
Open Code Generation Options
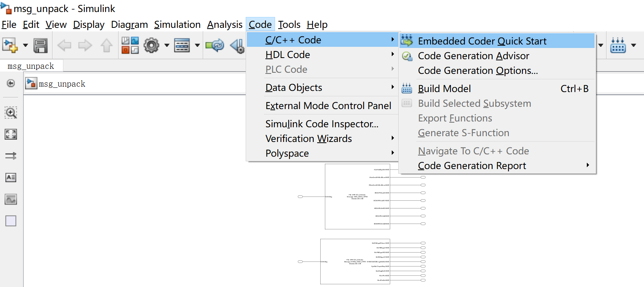click(497, 70)
